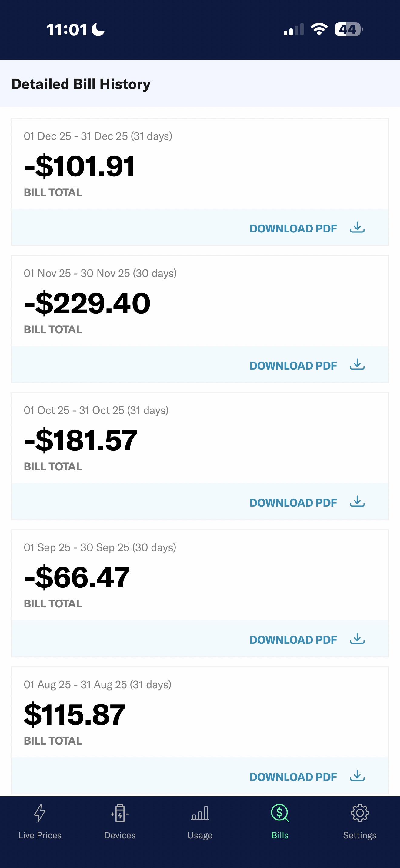
Task: Switch to the Usage tab label
Action: click(x=200, y=835)
